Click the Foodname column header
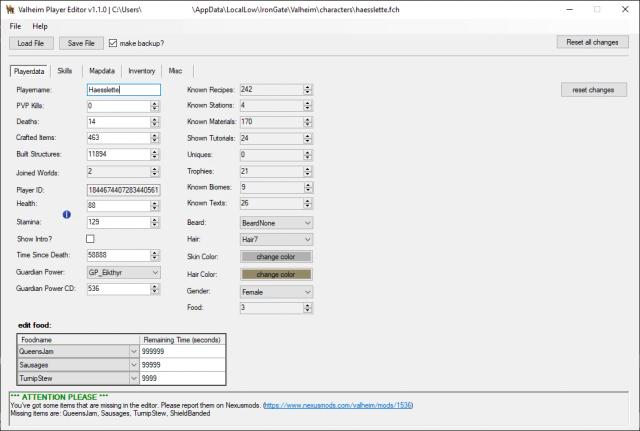The image size is (640, 431). (79, 340)
